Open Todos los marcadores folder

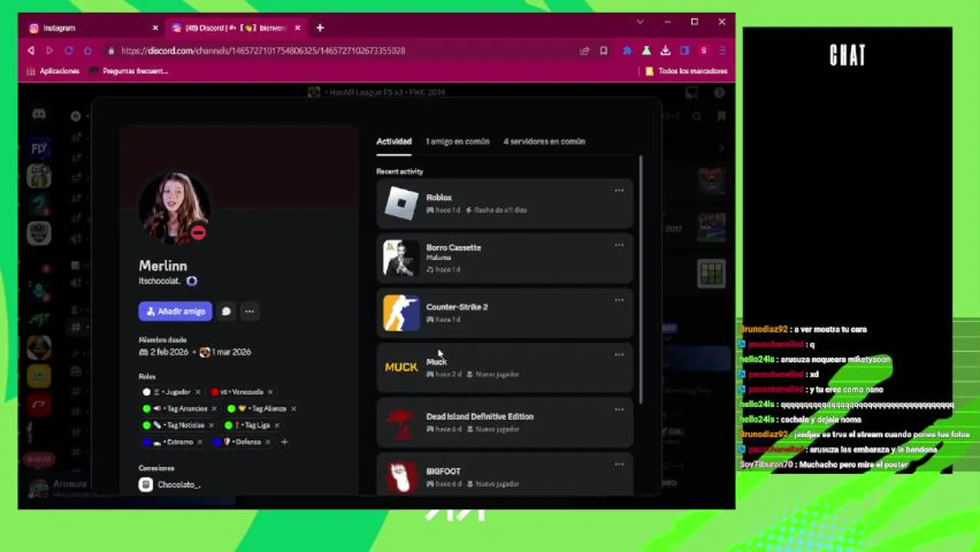point(686,71)
